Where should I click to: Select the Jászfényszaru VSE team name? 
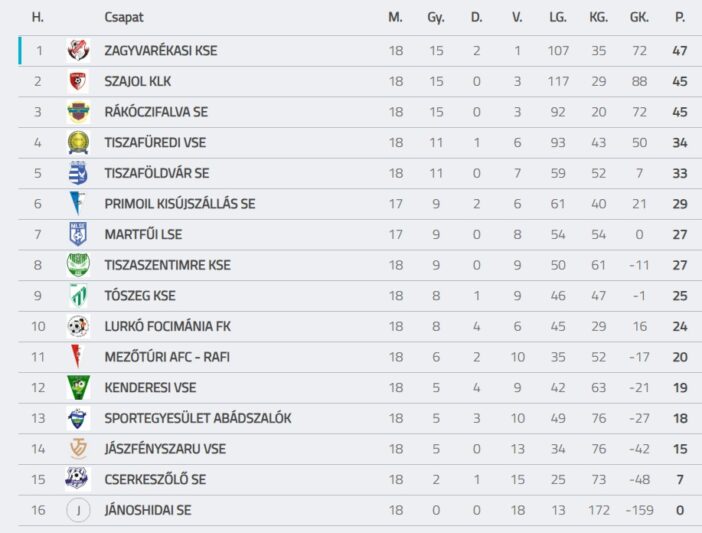tap(164, 449)
